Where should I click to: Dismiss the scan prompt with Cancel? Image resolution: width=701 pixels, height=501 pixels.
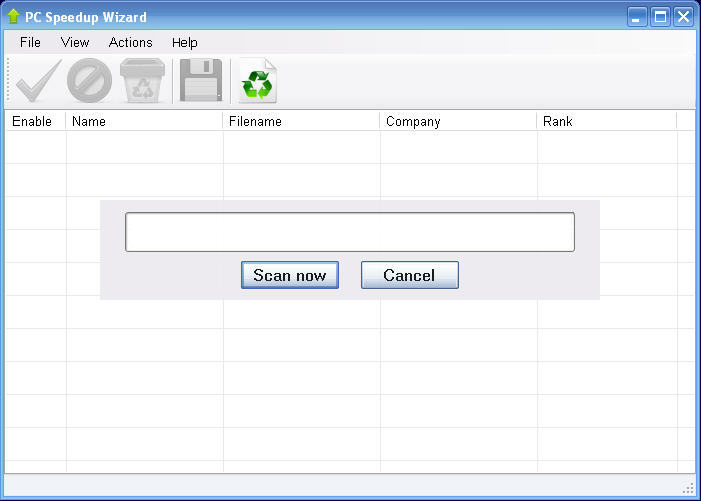[x=410, y=275]
